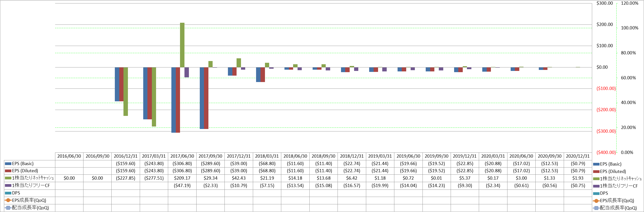The width and height of the screenshot is (644, 212).
Task: Click the ($47.19) free CF cell
Action: tap(182, 186)
